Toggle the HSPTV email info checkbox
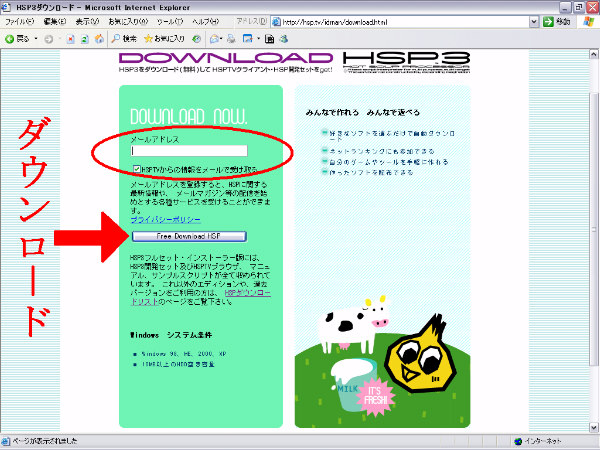This screenshot has width=600, height=450. (x=137, y=170)
